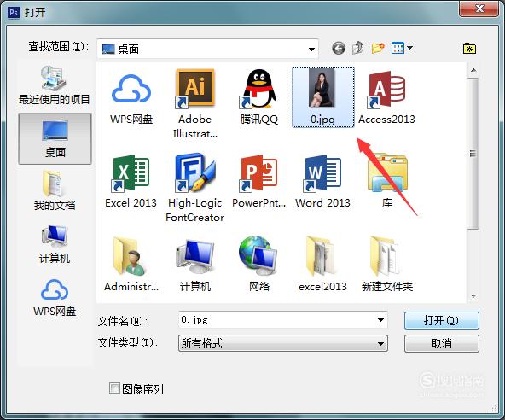Select the Administr... user folder

click(131, 265)
